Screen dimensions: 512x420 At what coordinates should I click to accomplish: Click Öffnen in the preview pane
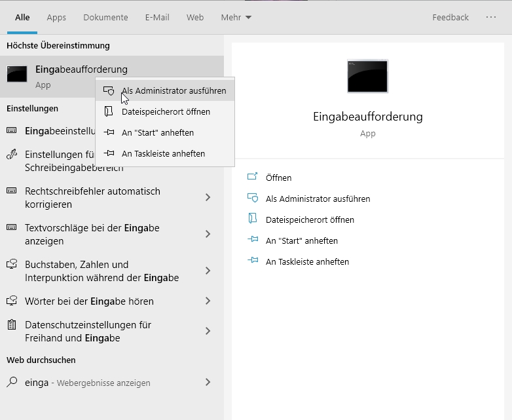[x=278, y=178]
